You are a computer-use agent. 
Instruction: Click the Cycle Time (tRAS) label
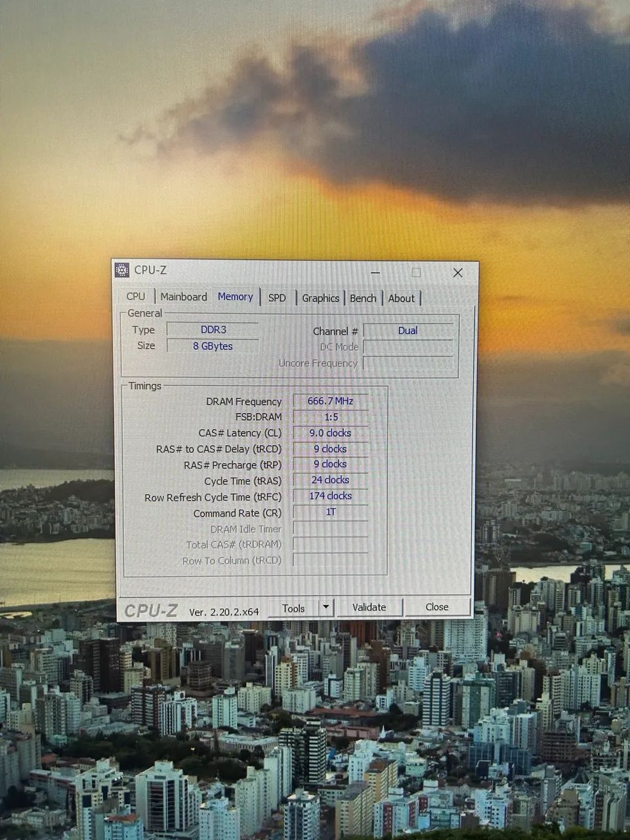click(x=242, y=481)
